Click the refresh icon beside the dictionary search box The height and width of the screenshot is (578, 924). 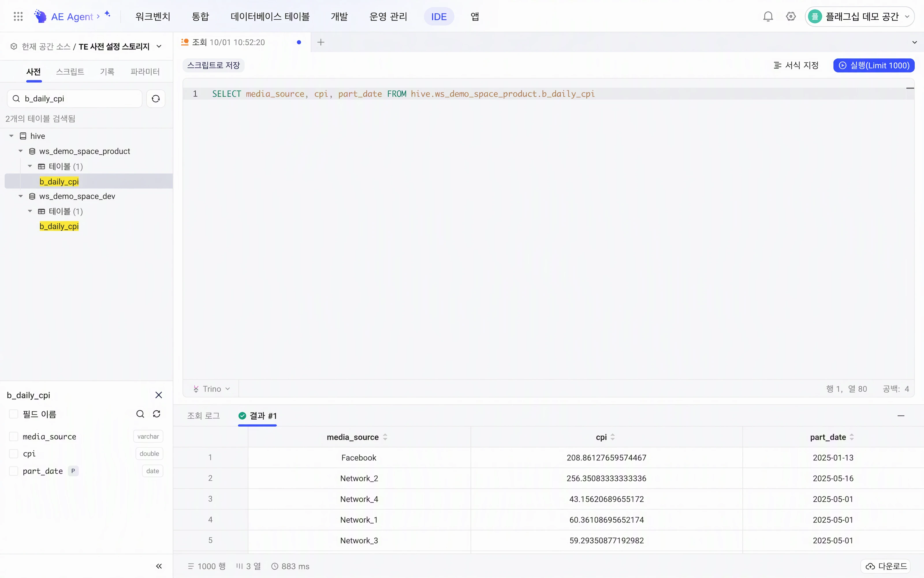155,99
